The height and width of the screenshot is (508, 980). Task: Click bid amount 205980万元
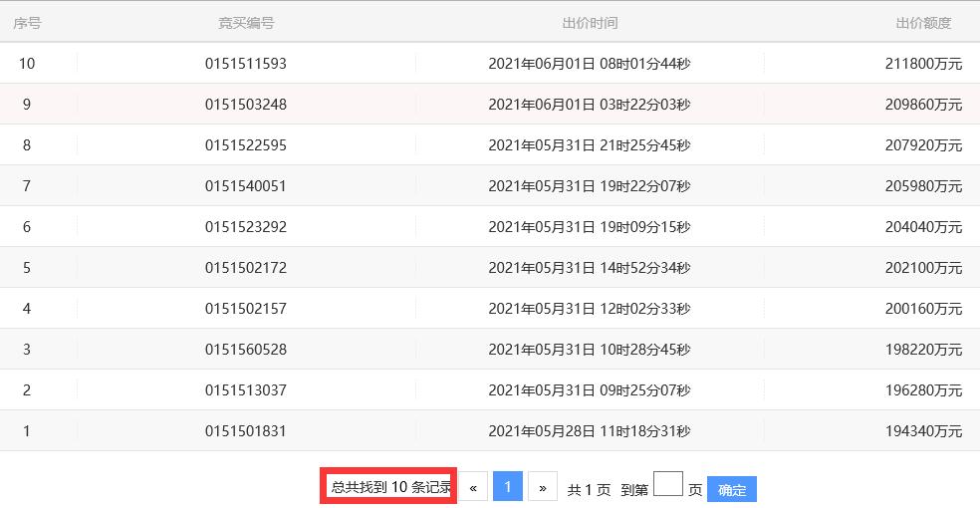coord(923,185)
